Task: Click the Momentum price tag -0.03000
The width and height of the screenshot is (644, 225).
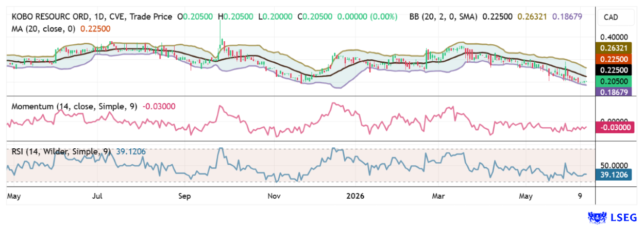Action: pyautogui.click(x=616, y=127)
